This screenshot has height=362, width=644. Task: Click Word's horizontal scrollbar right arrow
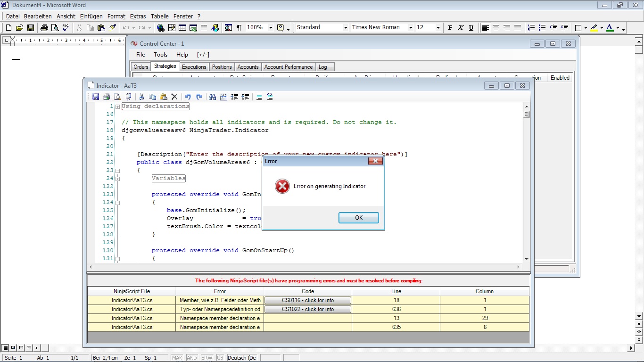(632, 348)
